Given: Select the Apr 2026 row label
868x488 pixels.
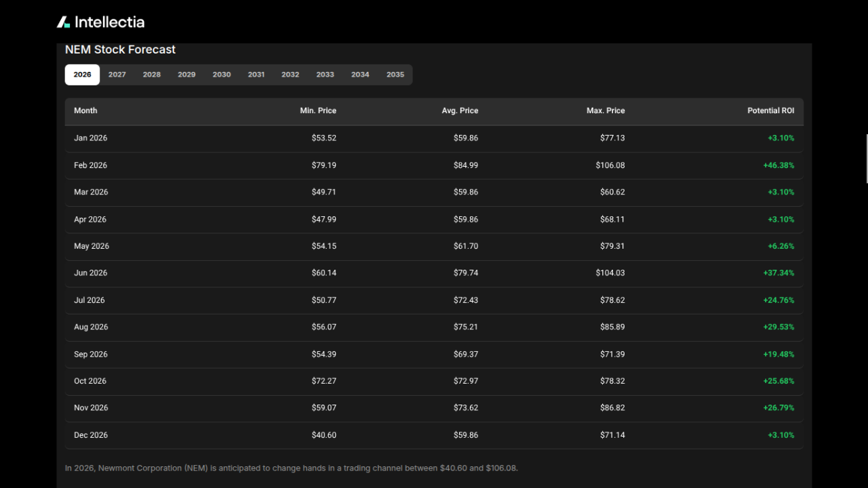Looking at the screenshot, I should (x=90, y=220).
